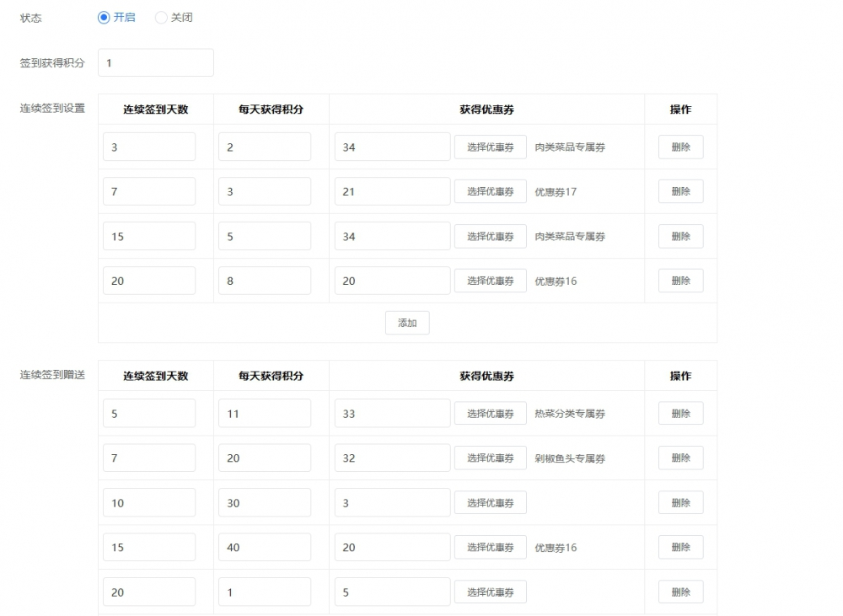Click the 添加 button
843x616 pixels.
point(407,323)
